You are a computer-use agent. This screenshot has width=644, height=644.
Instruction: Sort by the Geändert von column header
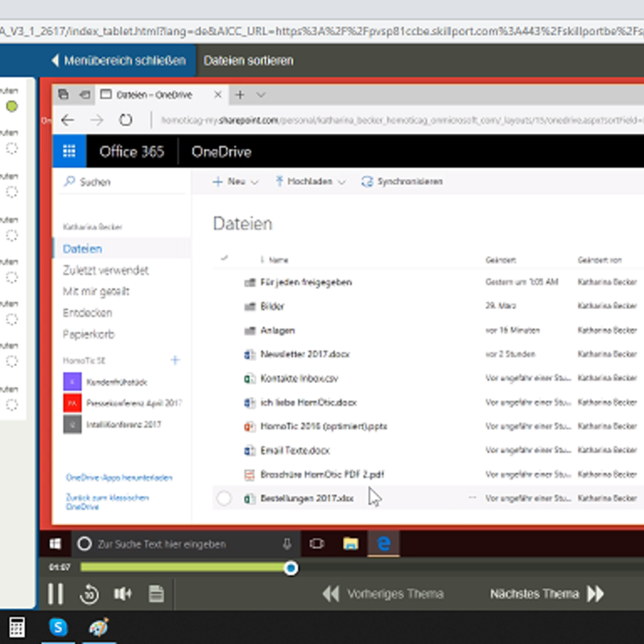(600, 259)
